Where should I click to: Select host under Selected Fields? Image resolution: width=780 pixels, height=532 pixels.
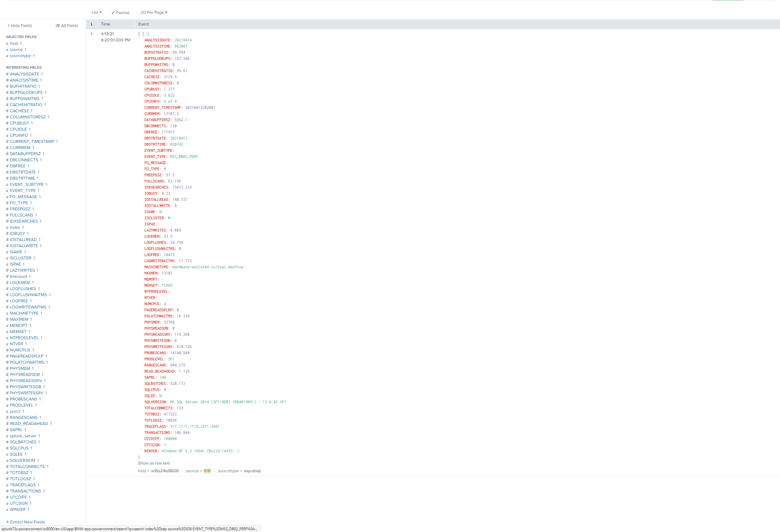[14, 43]
